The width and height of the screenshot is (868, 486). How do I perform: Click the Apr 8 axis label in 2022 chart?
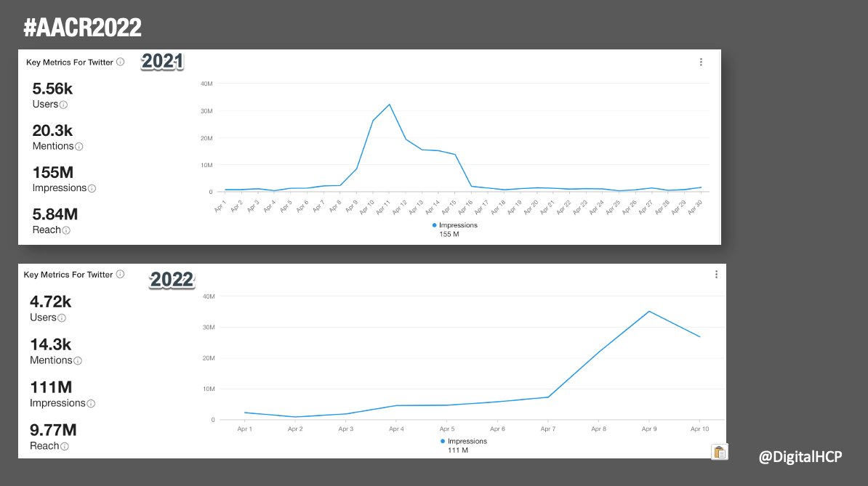(x=598, y=429)
